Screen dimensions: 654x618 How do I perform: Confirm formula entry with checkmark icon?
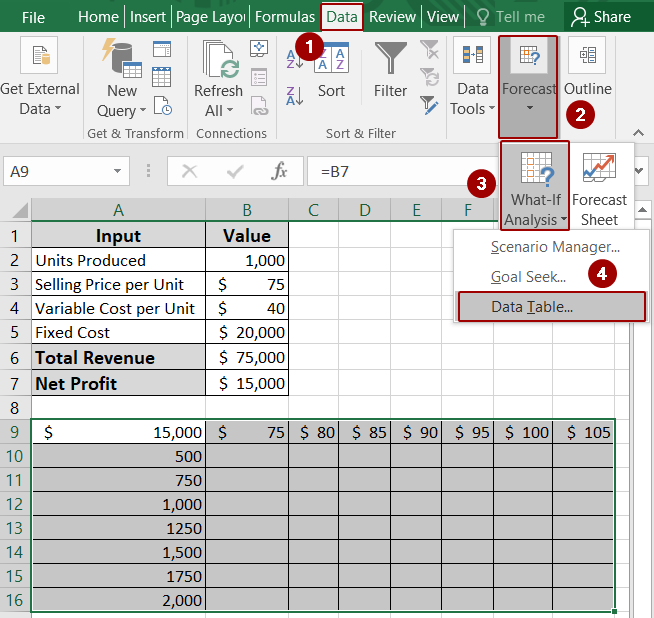tap(235, 171)
